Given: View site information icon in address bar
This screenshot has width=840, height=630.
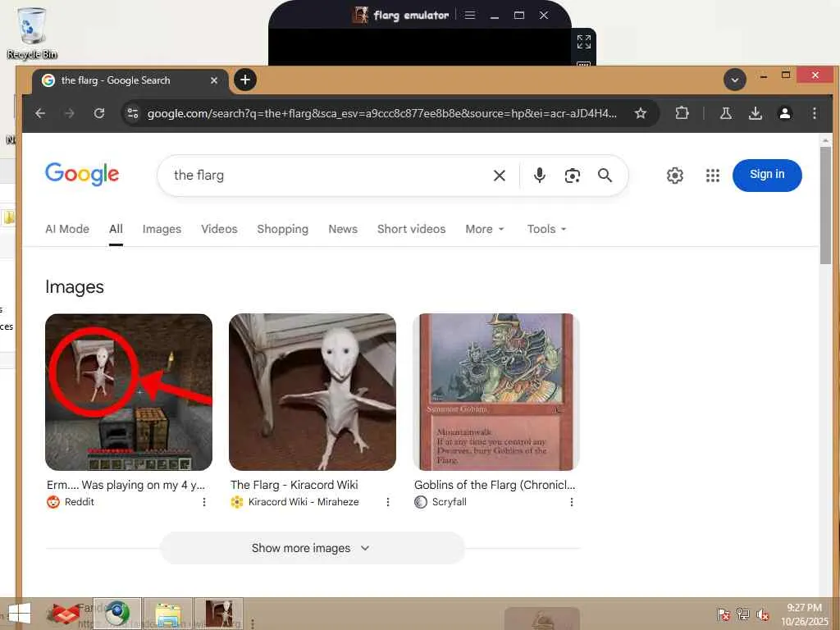Looking at the screenshot, I should [x=132, y=113].
